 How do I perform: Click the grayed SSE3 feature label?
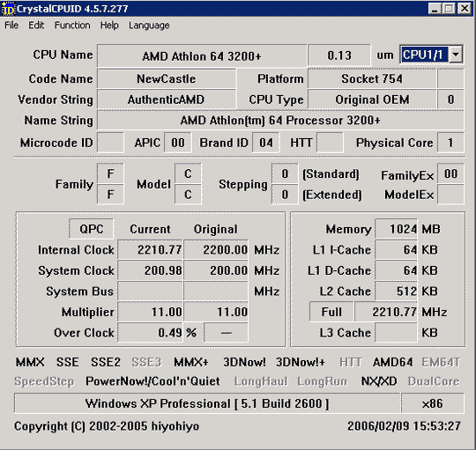146,362
